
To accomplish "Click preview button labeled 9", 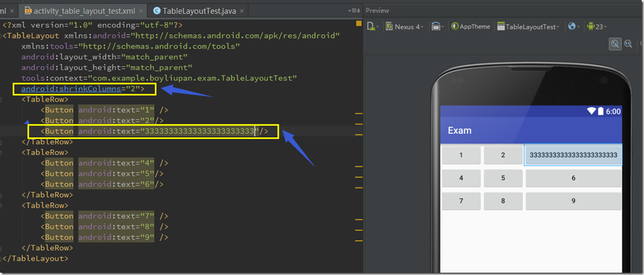I will click(573, 201).
